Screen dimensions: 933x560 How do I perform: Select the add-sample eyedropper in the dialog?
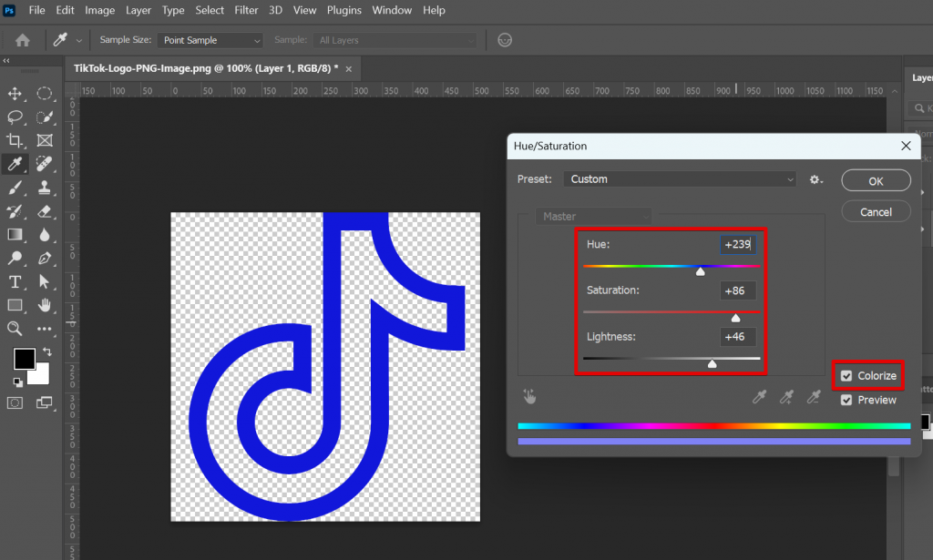pos(786,396)
